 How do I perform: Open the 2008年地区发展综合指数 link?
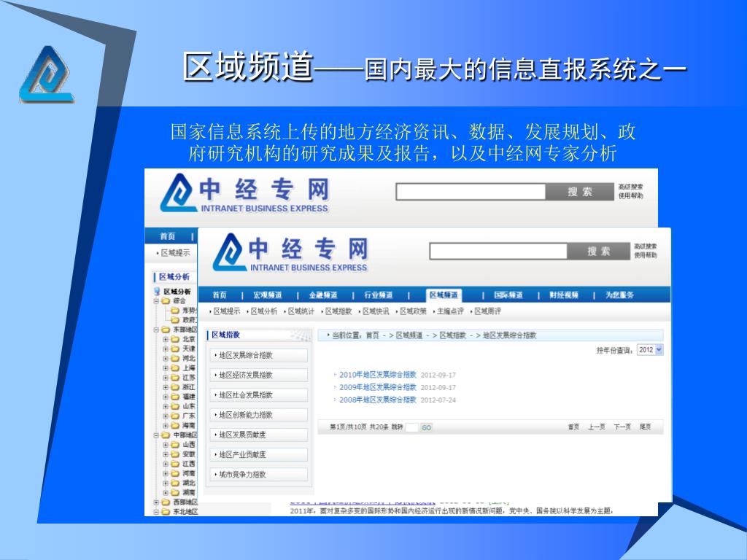point(378,400)
